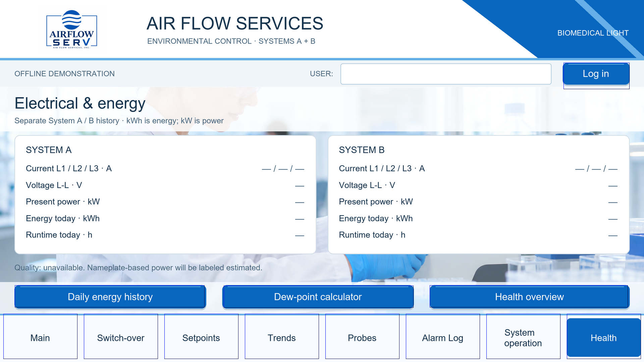Viewport: 644px width, 362px height.
Task: Open the Dew-point calculator
Action: pos(318,297)
